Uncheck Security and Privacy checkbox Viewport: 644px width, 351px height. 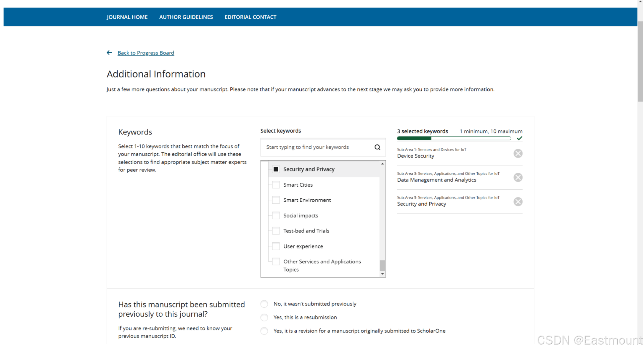[276, 169]
